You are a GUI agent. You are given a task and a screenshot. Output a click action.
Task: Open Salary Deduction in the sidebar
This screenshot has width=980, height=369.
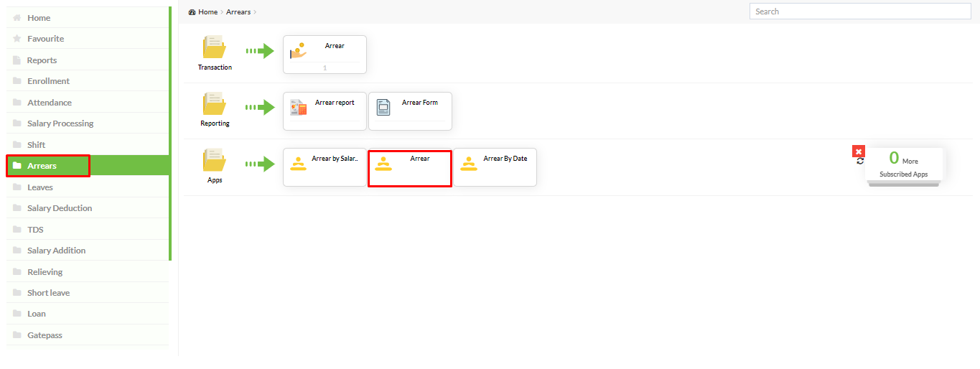coord(88,208)
